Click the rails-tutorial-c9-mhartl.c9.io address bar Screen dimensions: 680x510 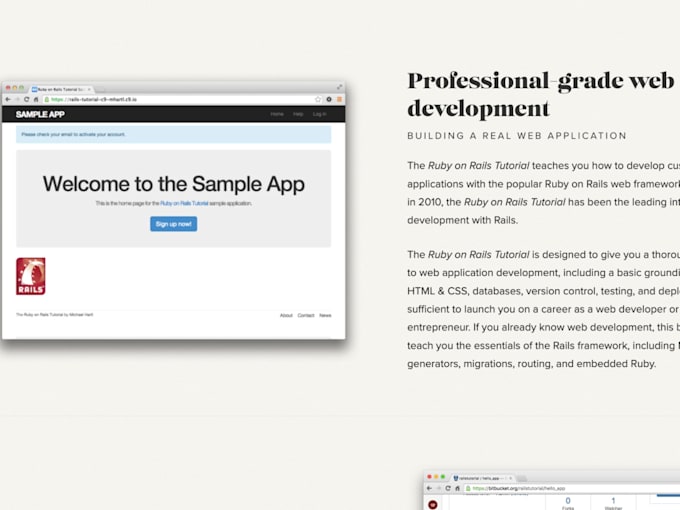coord(182,99)
